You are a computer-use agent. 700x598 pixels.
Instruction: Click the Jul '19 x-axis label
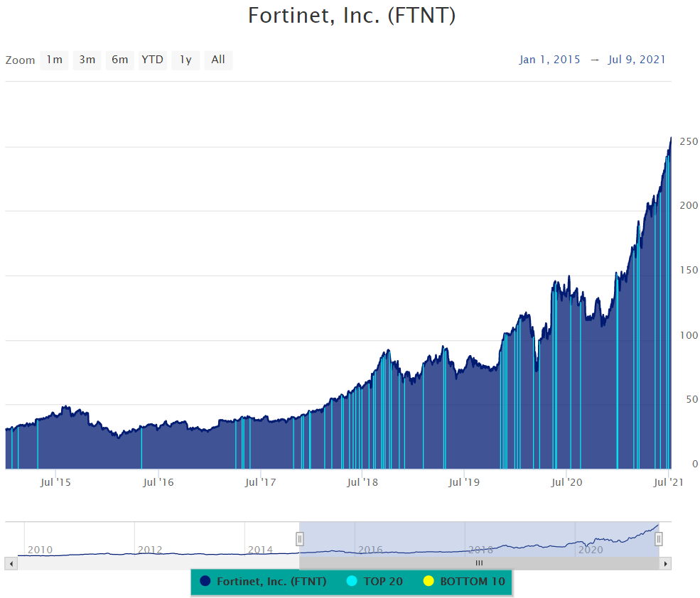pos(464,482)
